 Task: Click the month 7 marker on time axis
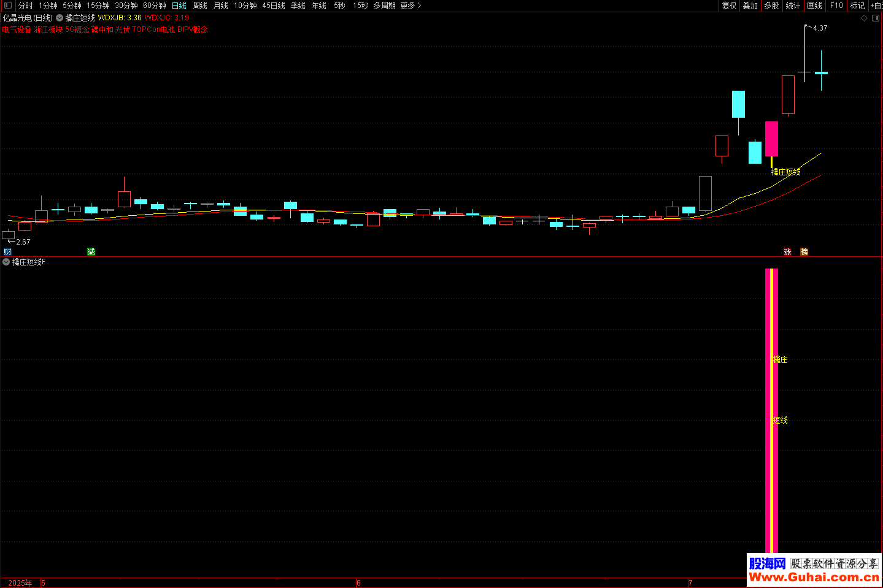690,583
